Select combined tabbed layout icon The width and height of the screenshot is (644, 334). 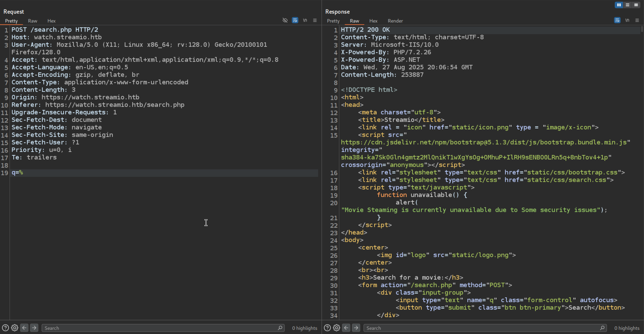pos(636,5)
